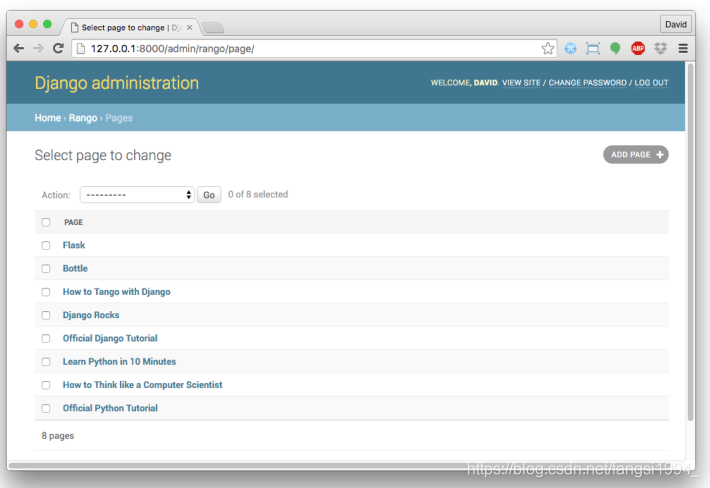
Task: Open the Action dropdown
Action: (x=137, y=195)
